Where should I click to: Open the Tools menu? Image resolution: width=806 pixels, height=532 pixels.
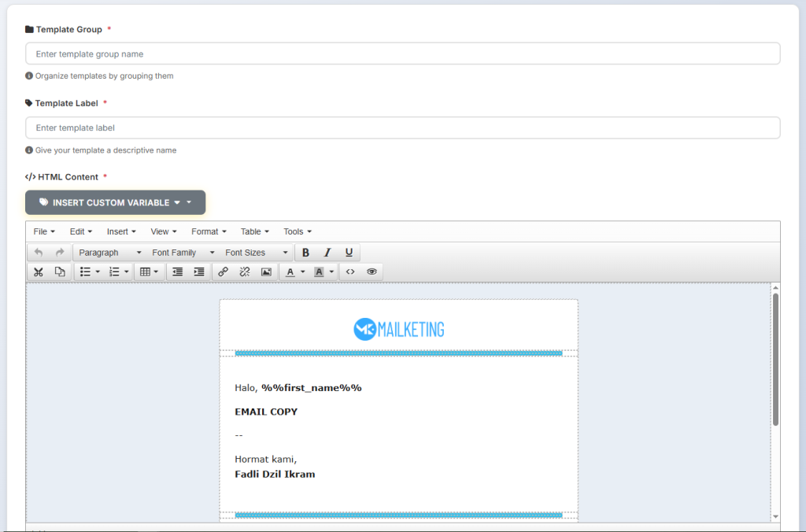pos(298,231)
